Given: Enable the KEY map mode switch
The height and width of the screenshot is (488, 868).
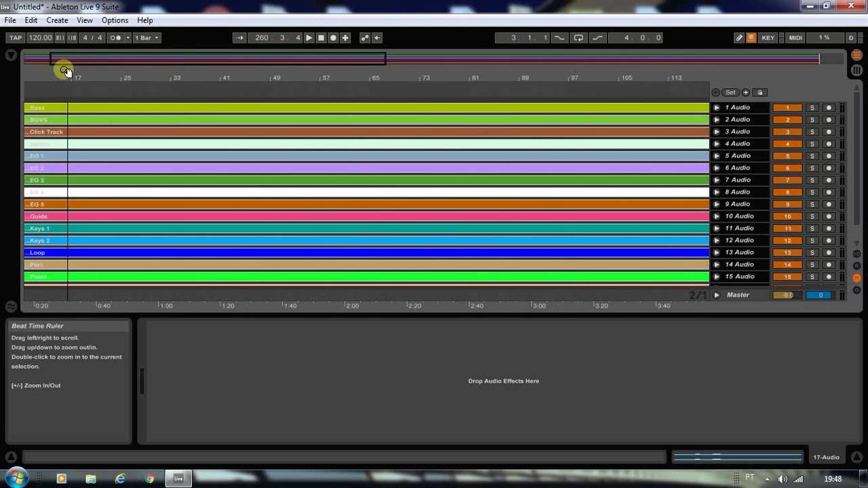Looking at the screenshot, I should 768,38.
